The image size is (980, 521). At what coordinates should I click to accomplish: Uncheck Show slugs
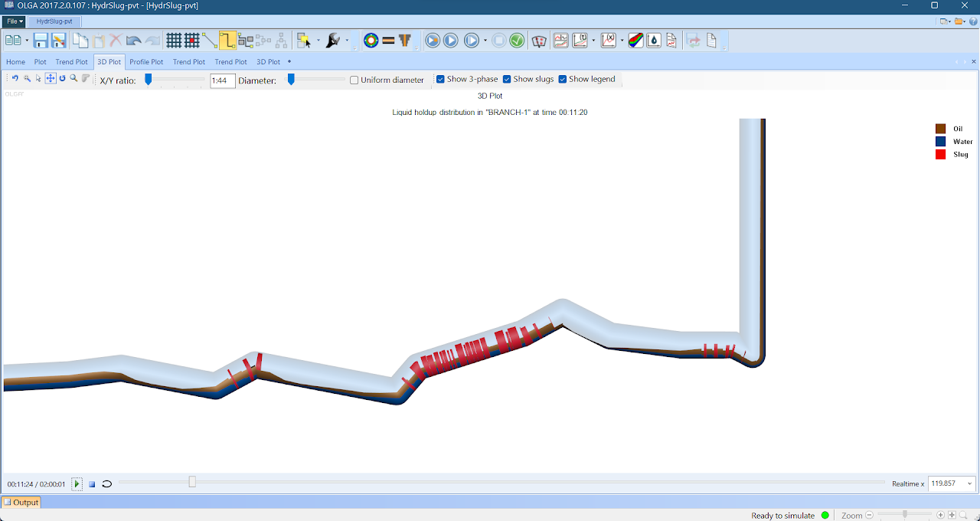[507, 79]
